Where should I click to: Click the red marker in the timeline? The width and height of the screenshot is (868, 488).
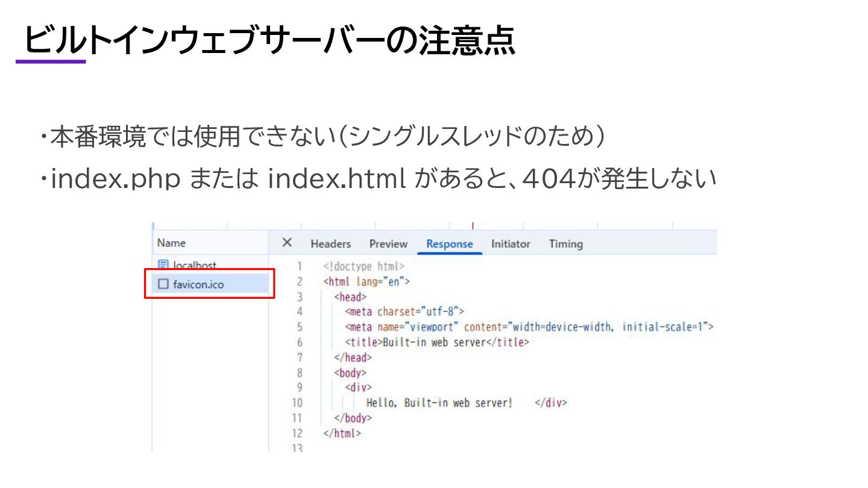point(473,226)
